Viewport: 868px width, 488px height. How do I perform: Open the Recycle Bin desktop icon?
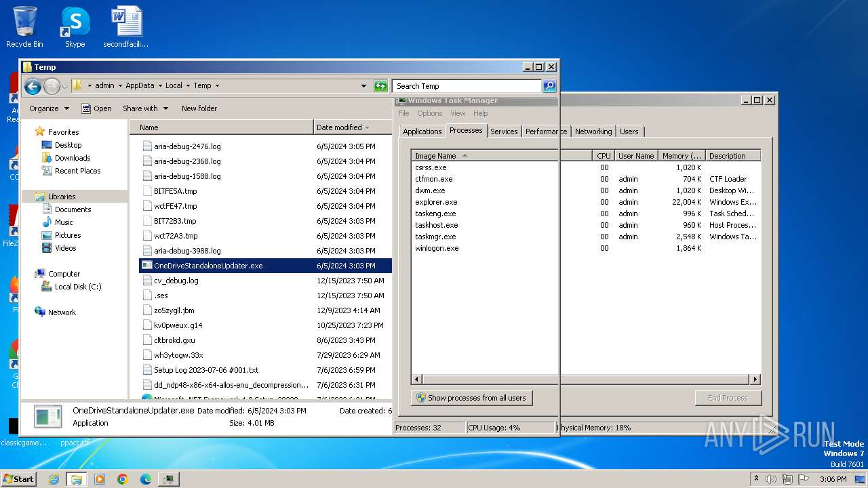tap(24, 27)
